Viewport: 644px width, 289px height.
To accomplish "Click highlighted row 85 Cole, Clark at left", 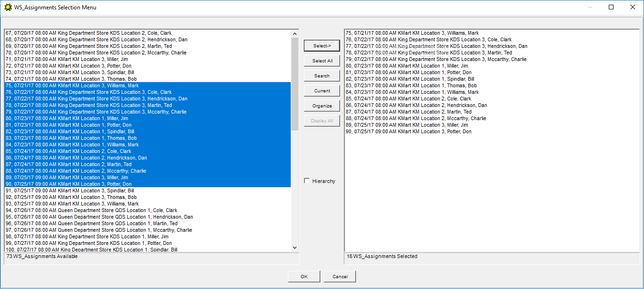I will pos(147,151).
